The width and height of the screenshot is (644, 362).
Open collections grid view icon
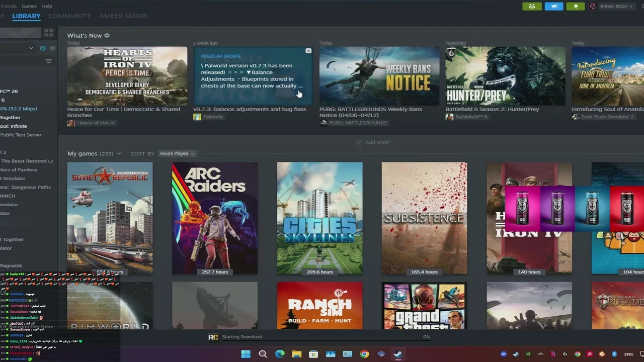click(49, 33)
